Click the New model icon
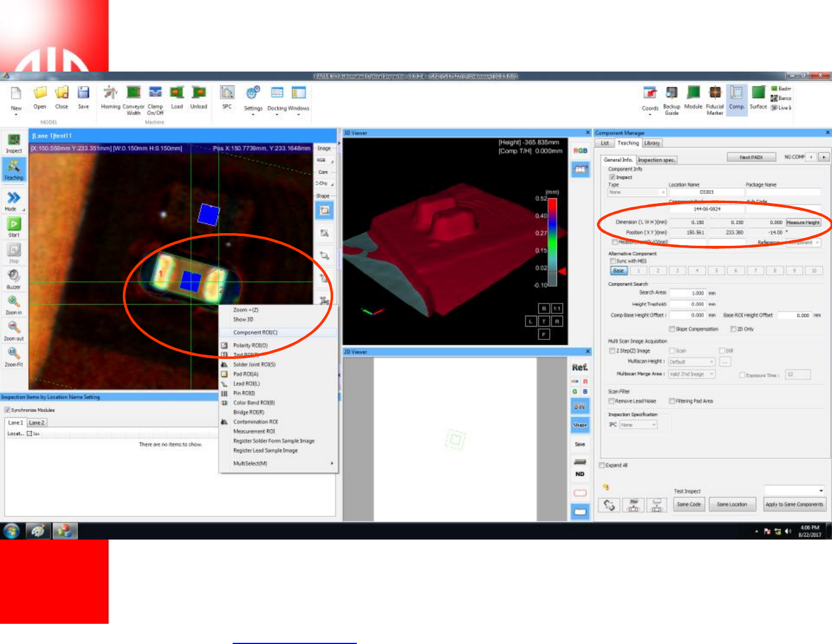The image size is (832, 644). pyautogui.click(x=16, y=93)
